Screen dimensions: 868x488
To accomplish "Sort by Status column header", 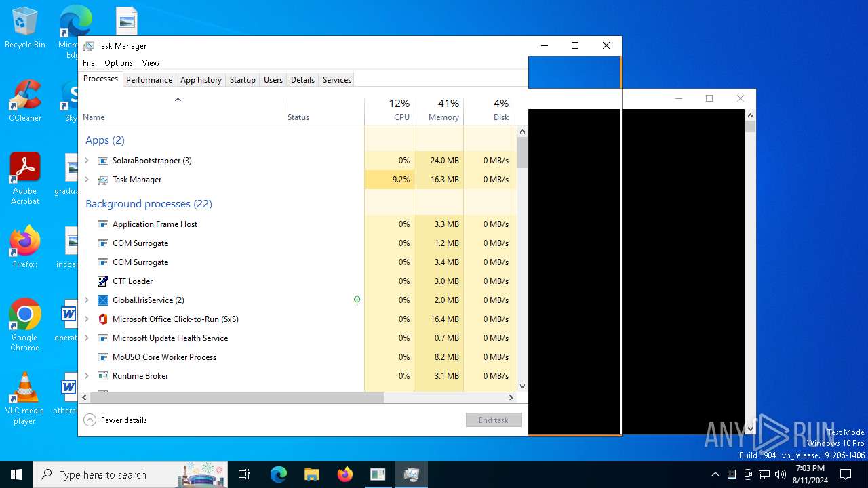I will [323, 110].
